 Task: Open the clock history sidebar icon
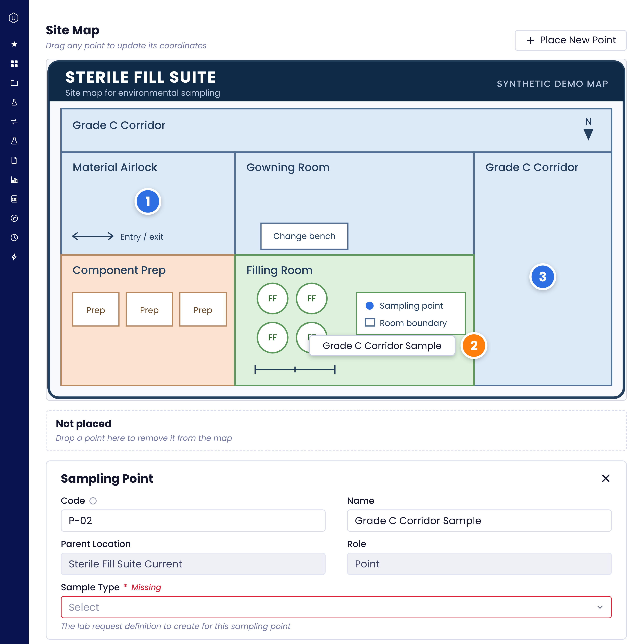click(x=14, y=237)
